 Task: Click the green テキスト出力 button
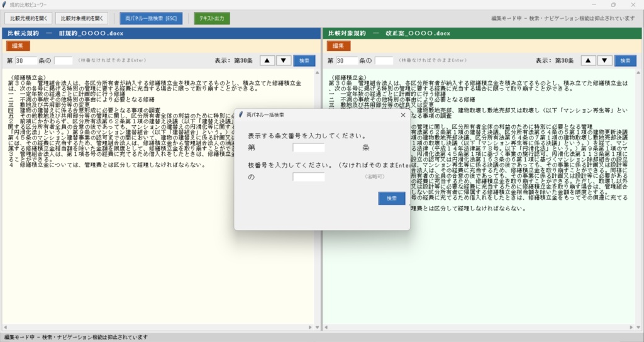[x=211, y=18]
